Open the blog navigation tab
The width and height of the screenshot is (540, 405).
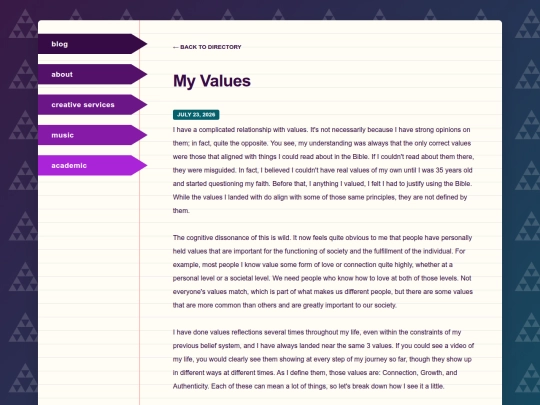[92, 44]
